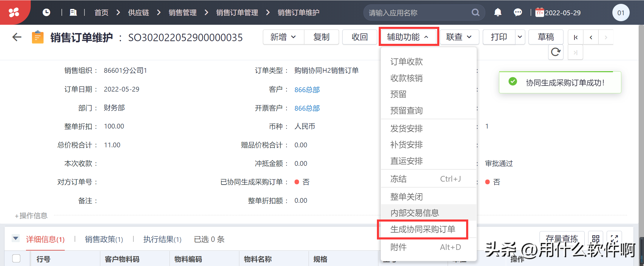Open the 联查 dropdown
Viewport: 644px width, 266px height.
459,37
